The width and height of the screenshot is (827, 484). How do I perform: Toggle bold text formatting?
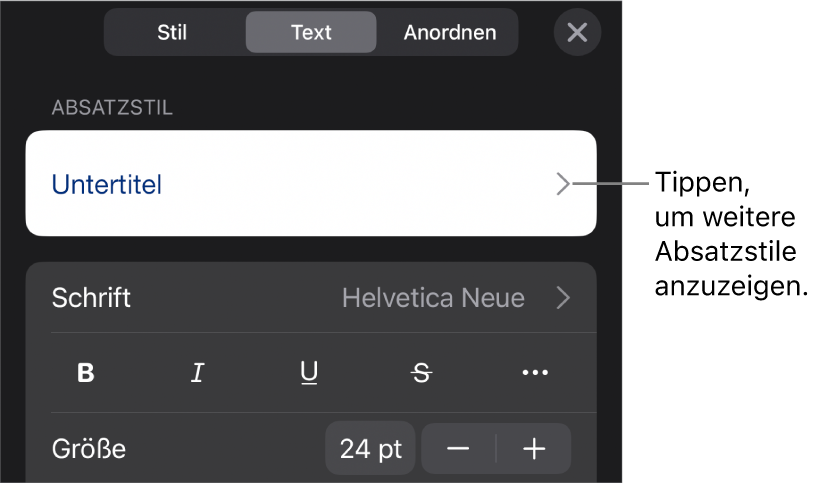tap(87, 373)
